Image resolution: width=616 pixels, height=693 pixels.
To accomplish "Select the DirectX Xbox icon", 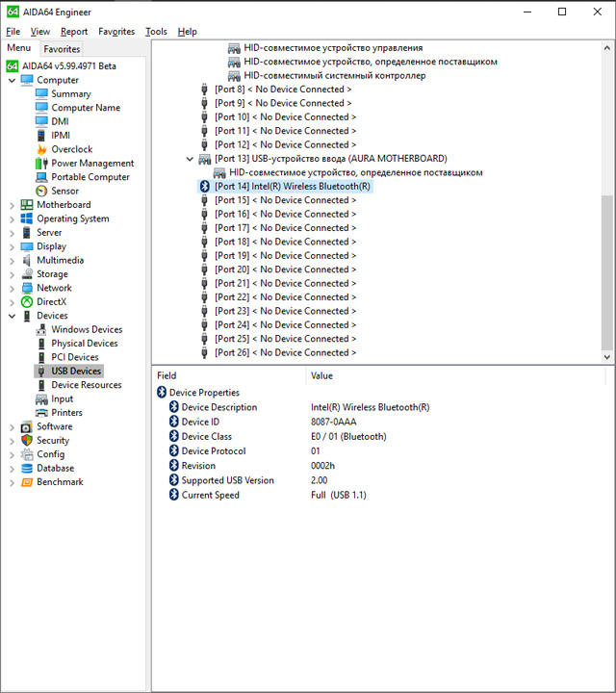I will pos(27,302).
